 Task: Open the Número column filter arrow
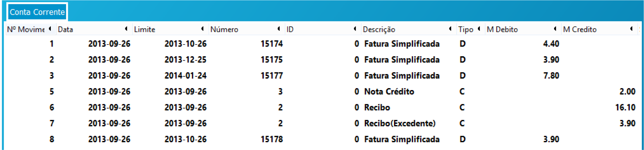(x=278, y=29)
